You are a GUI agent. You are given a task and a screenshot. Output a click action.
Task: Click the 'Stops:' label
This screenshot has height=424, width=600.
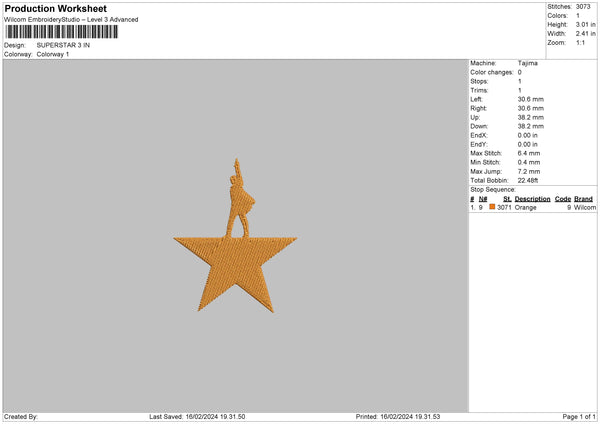coord(479,82)
